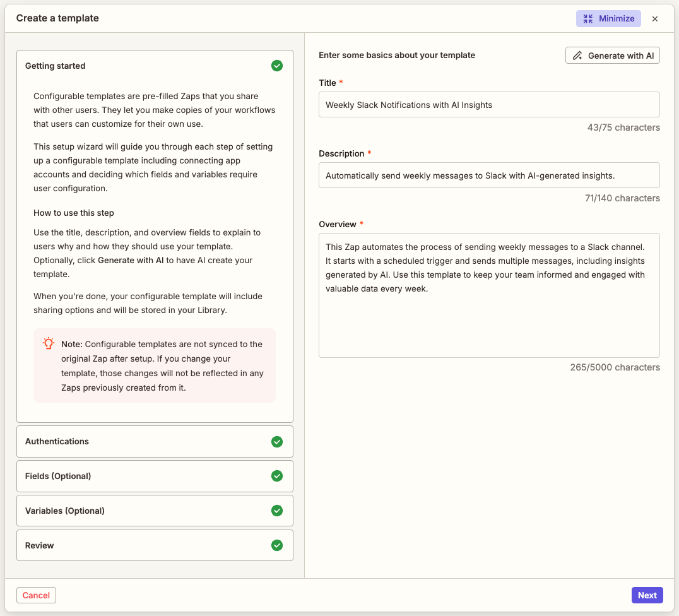Click the Next button
679x616 pixels.
tap(647, 595)
